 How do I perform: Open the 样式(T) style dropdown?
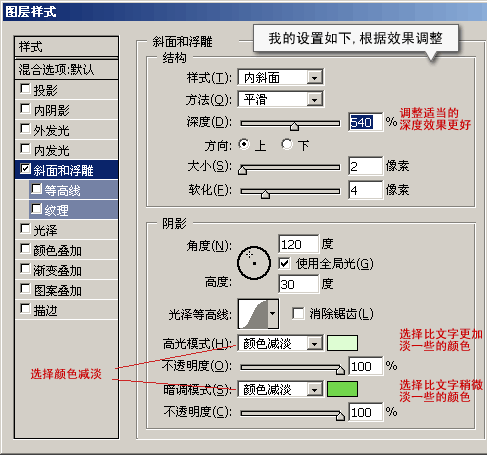314,78
